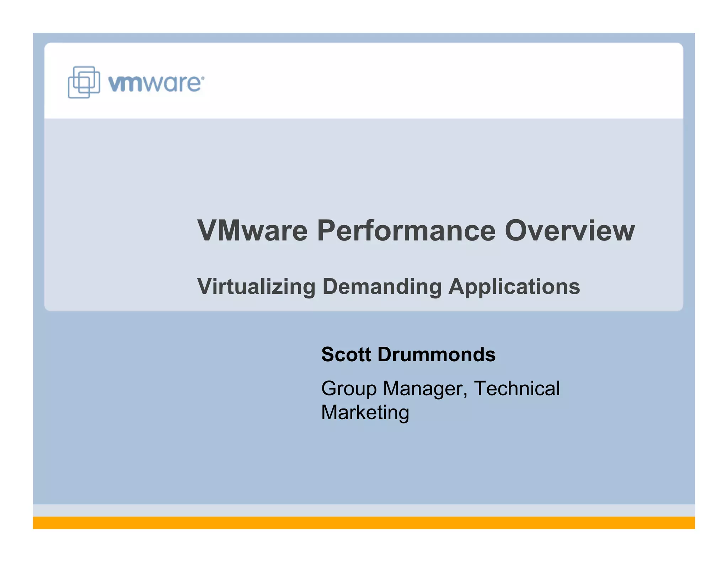Click the word "Applications" in the subtitle

[514, 286]
